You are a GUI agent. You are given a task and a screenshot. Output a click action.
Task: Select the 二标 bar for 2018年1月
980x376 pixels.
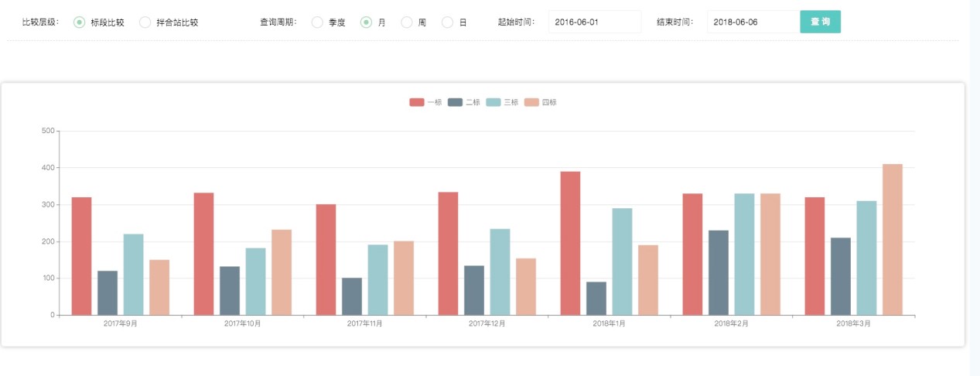click(596, 298)
